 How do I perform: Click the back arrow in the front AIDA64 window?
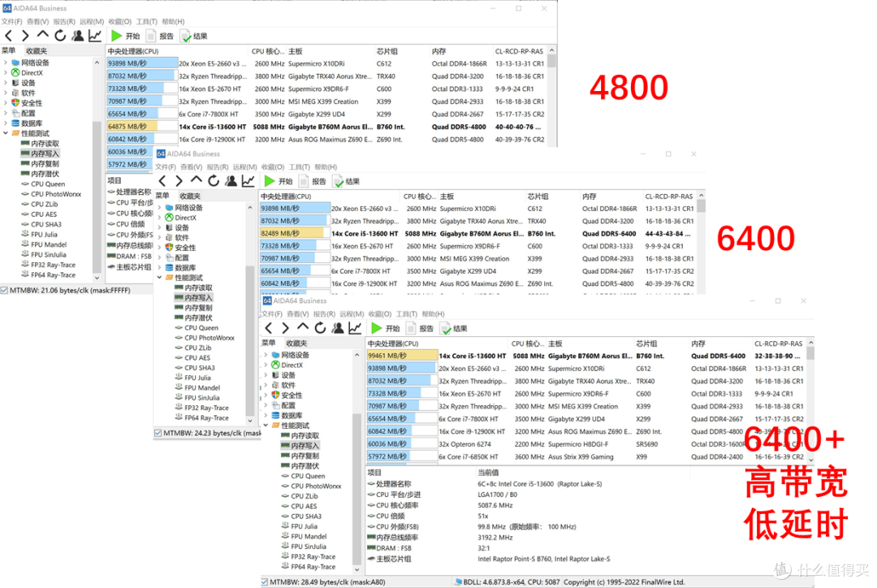click(x=269, y=328)
